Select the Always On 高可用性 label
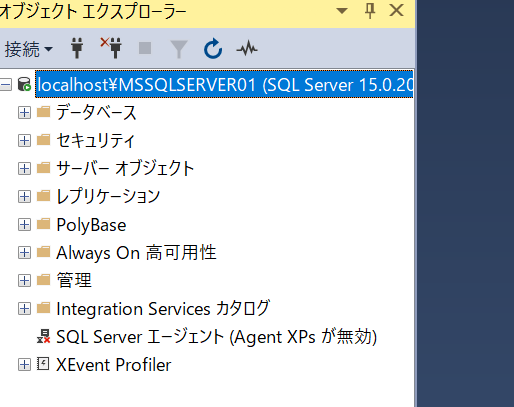The image size is (514, 407). click(136, 253)
